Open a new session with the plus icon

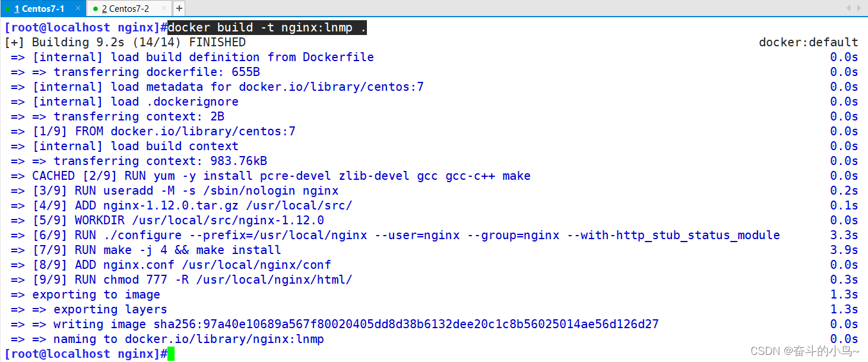pyautogui.click(x=179, y=8)
